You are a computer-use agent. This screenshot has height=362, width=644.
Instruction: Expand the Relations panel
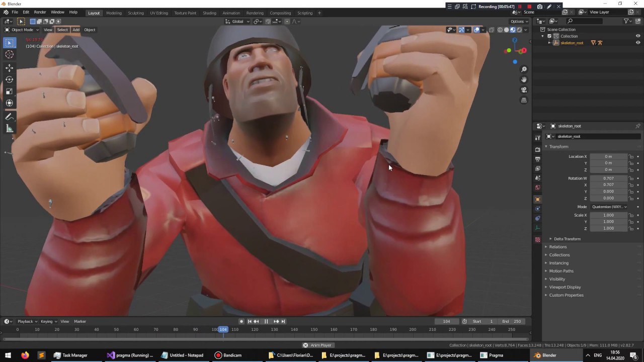click(x=557, y=247)
